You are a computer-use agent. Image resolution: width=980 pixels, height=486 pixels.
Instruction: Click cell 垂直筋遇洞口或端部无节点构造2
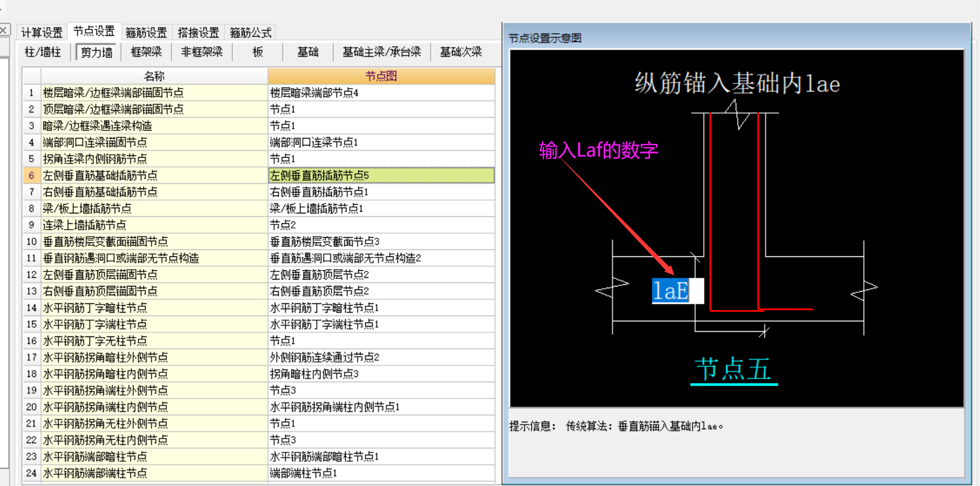381,258
